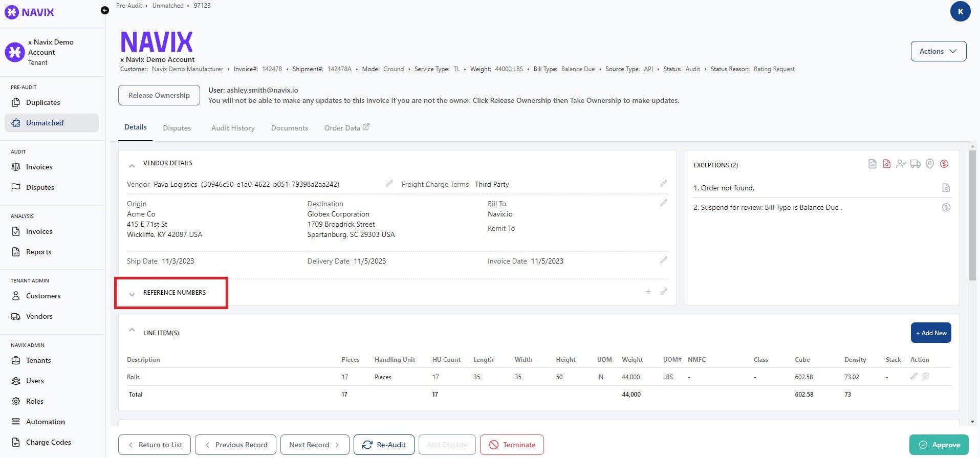Click the Terminate button

[512, 445]
